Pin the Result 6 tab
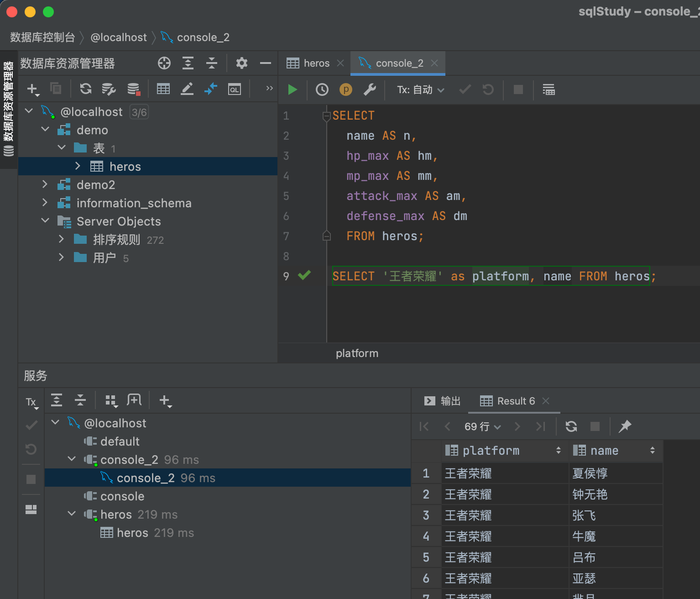Image resolution: width=700 pixels, height=599 pixels. coord(625,426)
